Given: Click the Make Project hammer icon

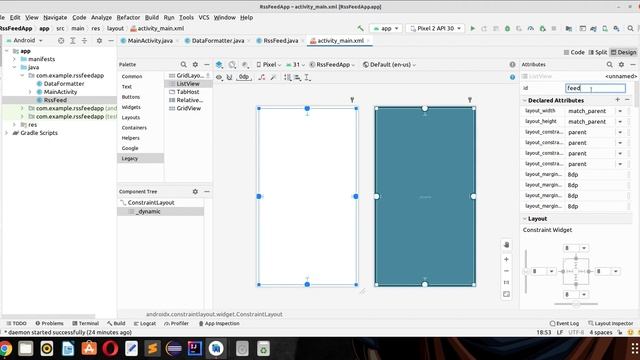Looking at the screenshot, I should click(x=360, y=29).
